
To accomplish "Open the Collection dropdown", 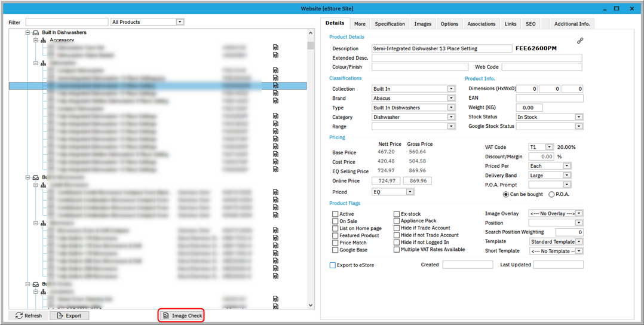I will 452,89.
